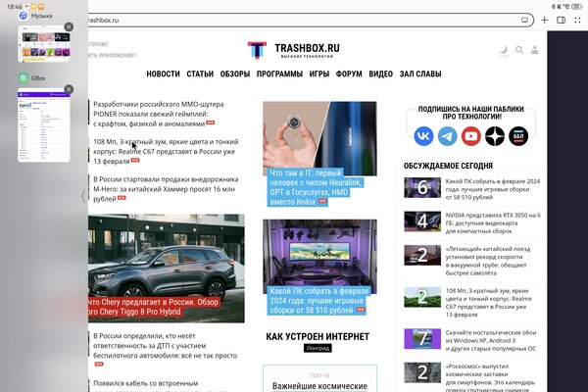Open 'Появился кабель со встроенным' news
This screenshot has height=392, width=588.
(145, 383)
